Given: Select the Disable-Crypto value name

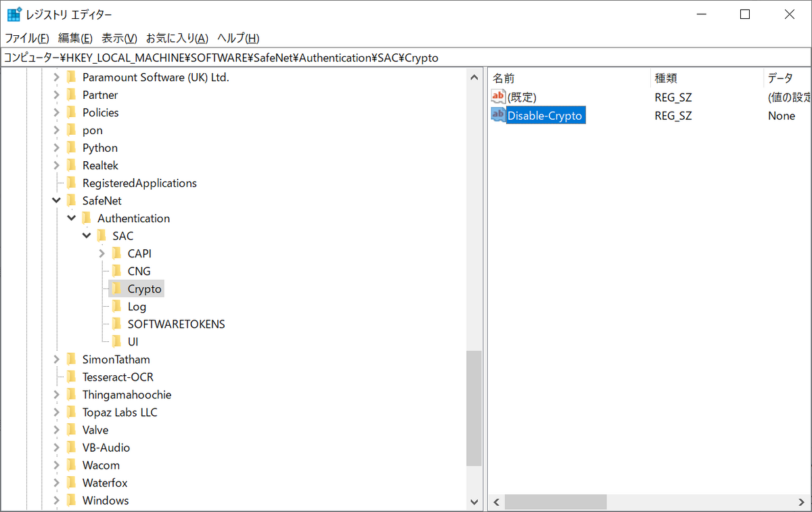Looking at the screenshot, I should (x=545, y=116).
